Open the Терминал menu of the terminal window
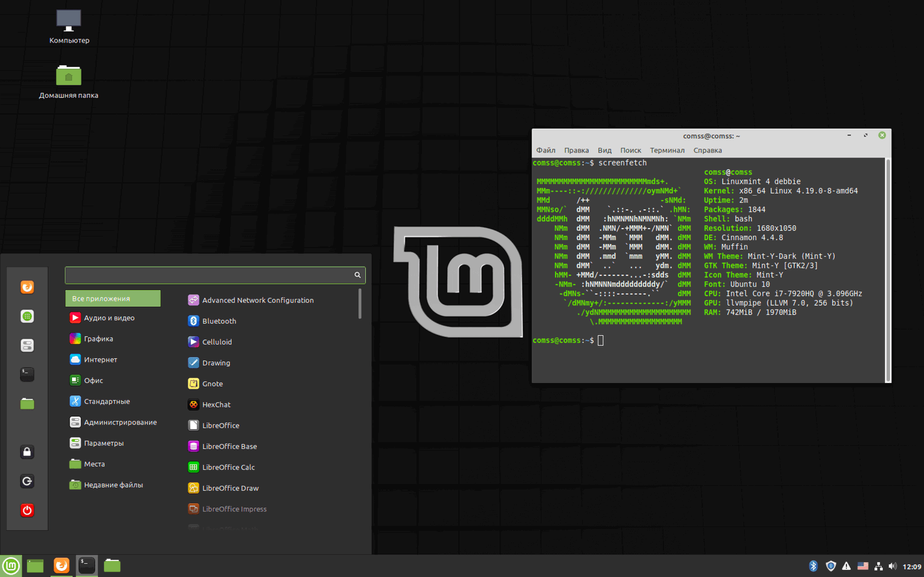Image resolution: width=924 pixels, height=577 pixels. 667,150
